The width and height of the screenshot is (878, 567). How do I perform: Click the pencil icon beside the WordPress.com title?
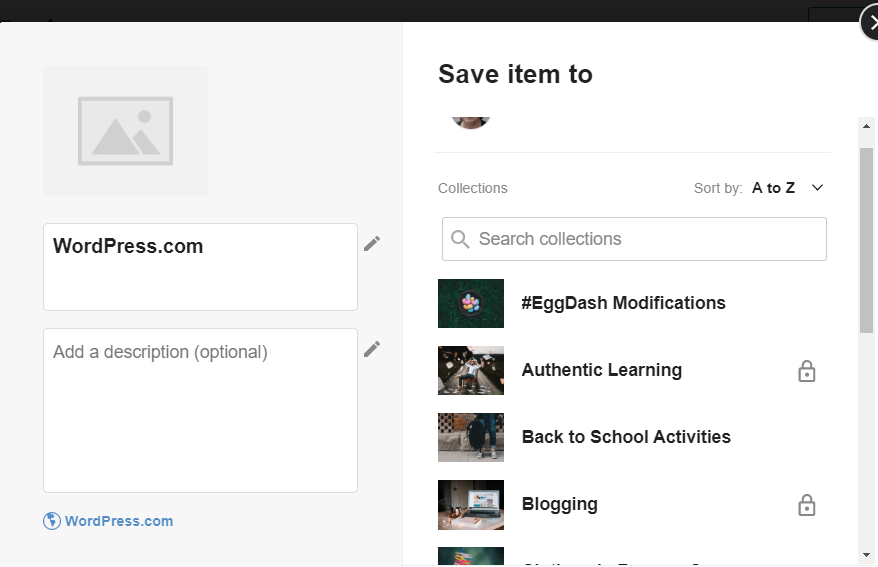pyautogui.click(x=372, y=243)
